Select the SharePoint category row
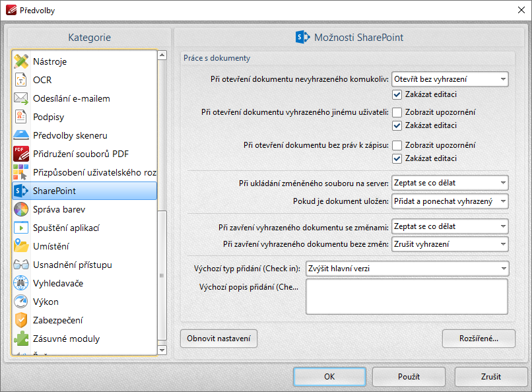Image resolution: width=532 pixels, height=392 pixels. (84, 191)
